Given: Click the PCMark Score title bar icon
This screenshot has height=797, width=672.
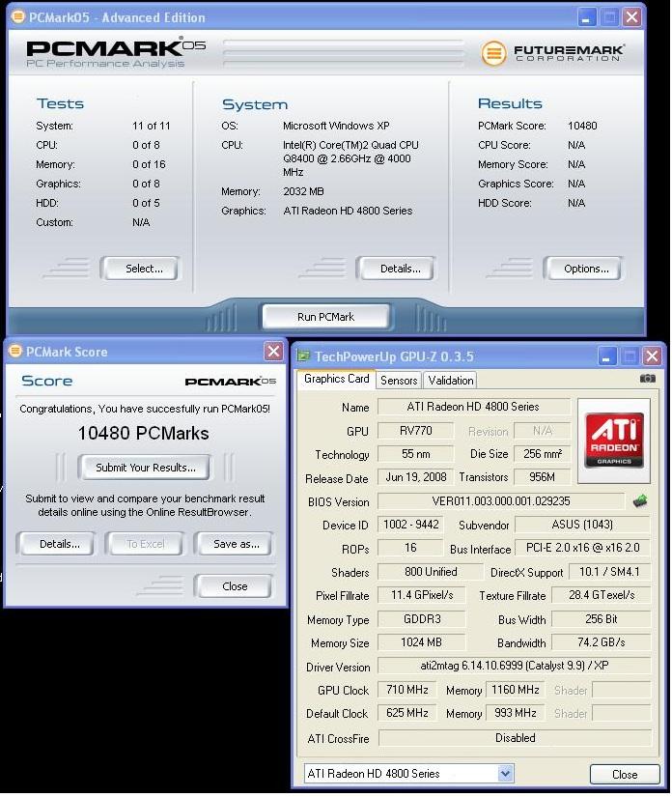Looking at the screenshot, I should 15,352.
